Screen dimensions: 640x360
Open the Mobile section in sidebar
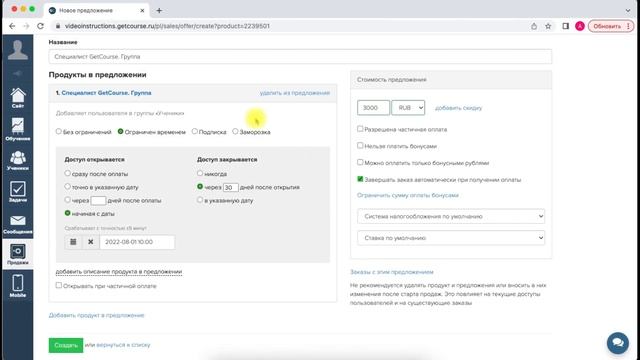click(18, 286)
